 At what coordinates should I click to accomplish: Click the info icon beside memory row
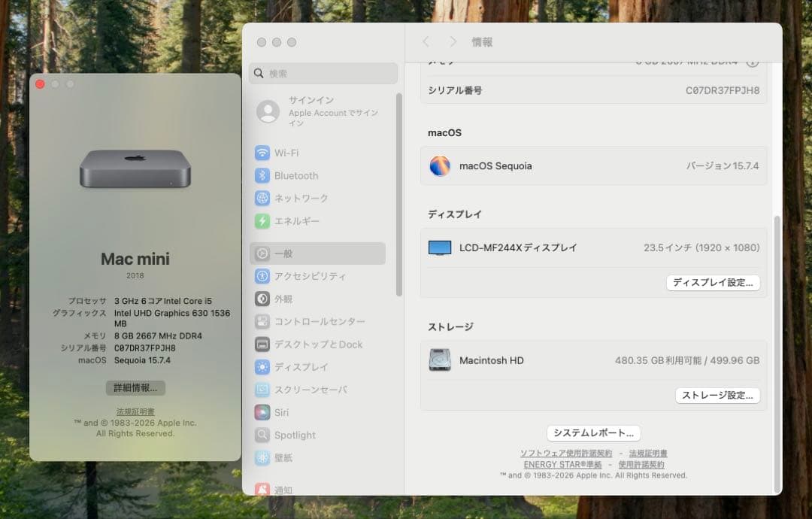pyautogui.click(x=753, y=62)
